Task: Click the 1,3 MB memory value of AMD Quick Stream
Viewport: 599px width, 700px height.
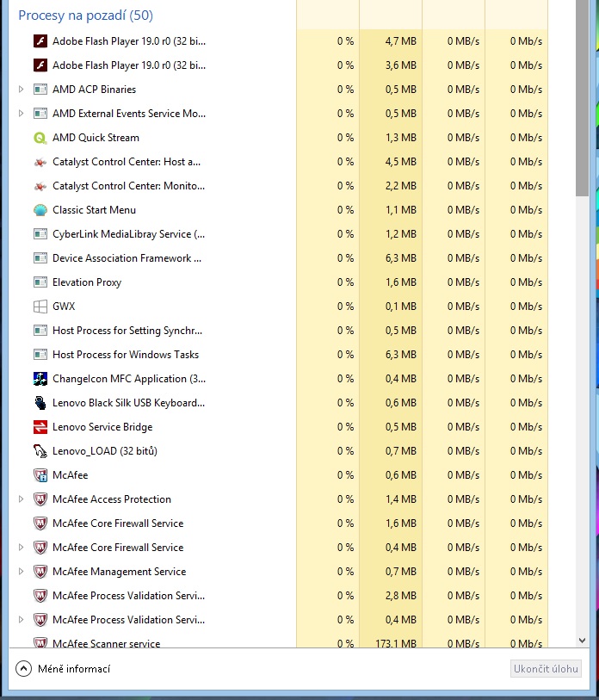Action: point(401,138)
